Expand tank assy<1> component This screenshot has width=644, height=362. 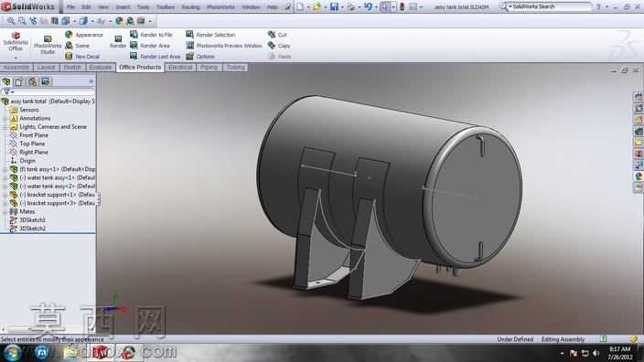pyautogui.click(x=5, y=169)
